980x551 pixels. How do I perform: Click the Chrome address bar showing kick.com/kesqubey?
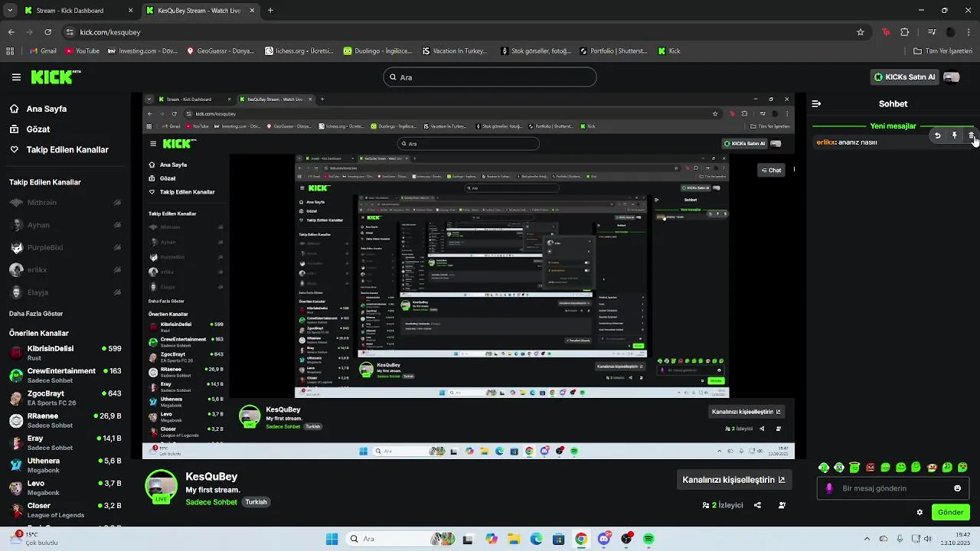(x=464, y=32)
